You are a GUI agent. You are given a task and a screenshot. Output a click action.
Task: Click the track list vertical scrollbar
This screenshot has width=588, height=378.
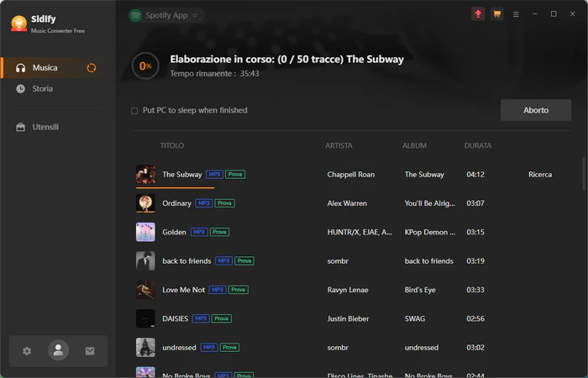click(x=584, y=176)
